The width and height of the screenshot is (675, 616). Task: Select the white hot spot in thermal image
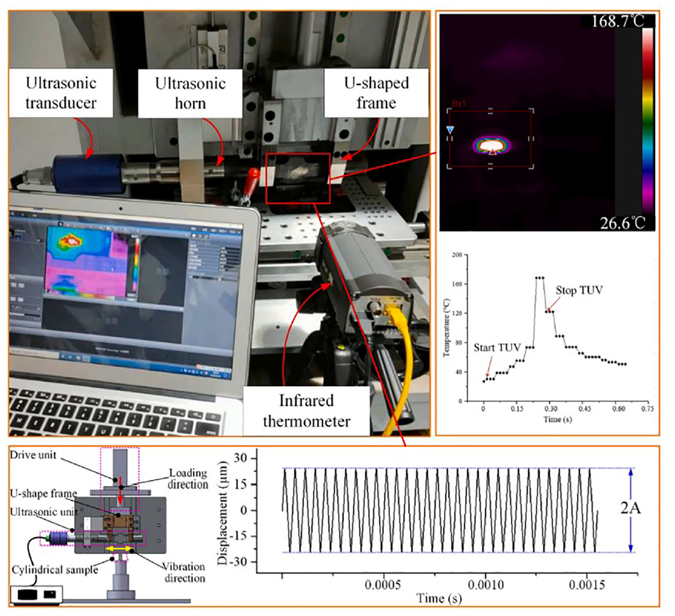(491, 146)
